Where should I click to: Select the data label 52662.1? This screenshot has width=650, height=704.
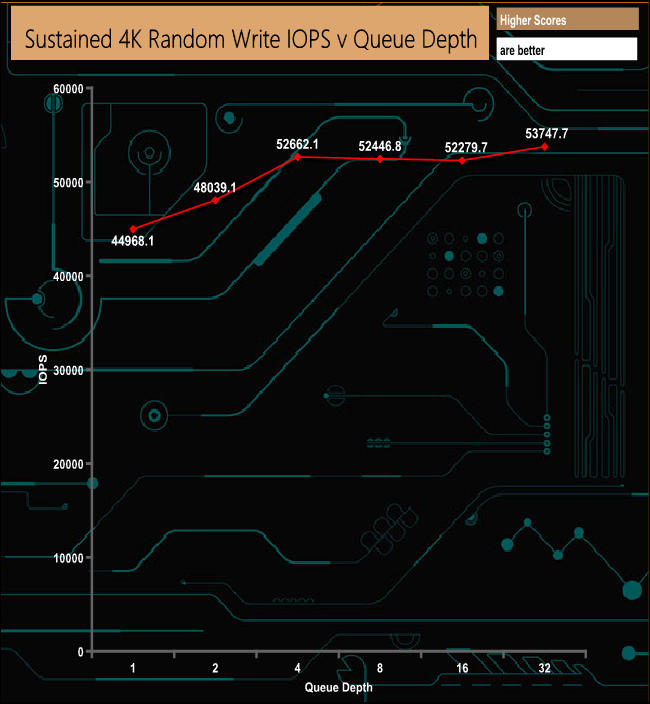tap(297, 144)
